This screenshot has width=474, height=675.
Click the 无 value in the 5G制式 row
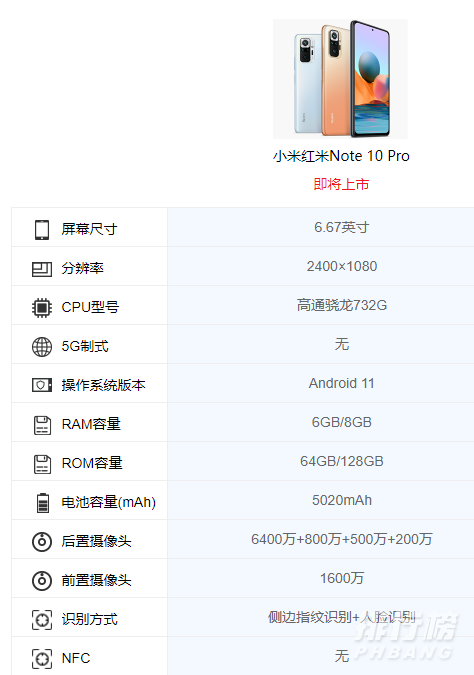click(x=341, y=344)
